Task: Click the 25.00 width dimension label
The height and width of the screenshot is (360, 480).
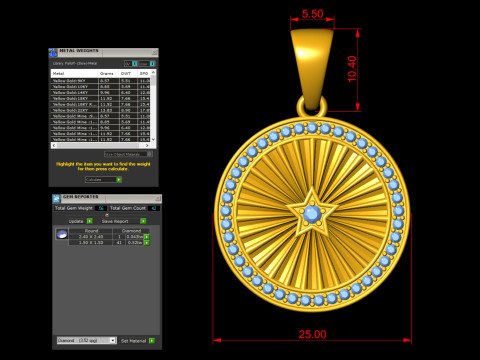Action: coord(312,334)
